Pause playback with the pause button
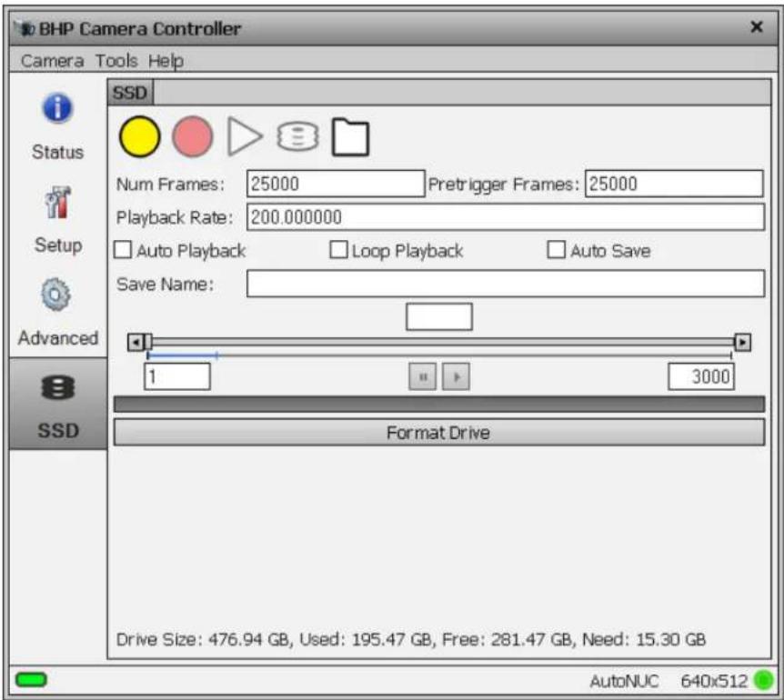The height and width of the screenshot is (700, 784). pyautogui.click(x=423, y=376)
